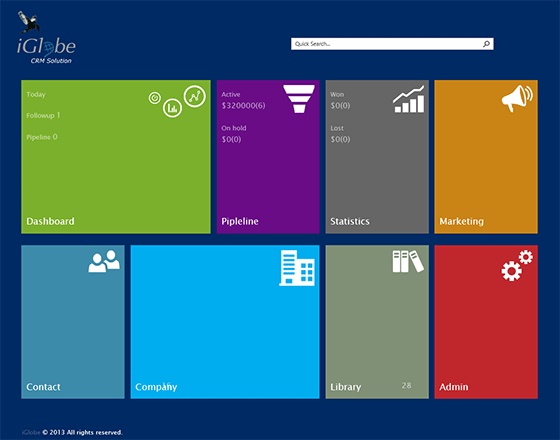The height and width of the screenshot is (440, 560).
Task: Focus the Quick Search input field
Action: [x=392, y=44]
